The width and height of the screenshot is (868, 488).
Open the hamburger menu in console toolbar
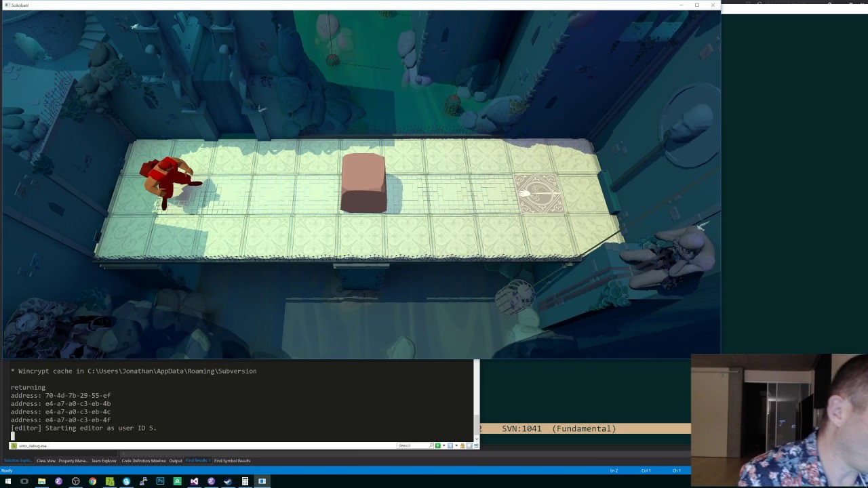point(476,445)
